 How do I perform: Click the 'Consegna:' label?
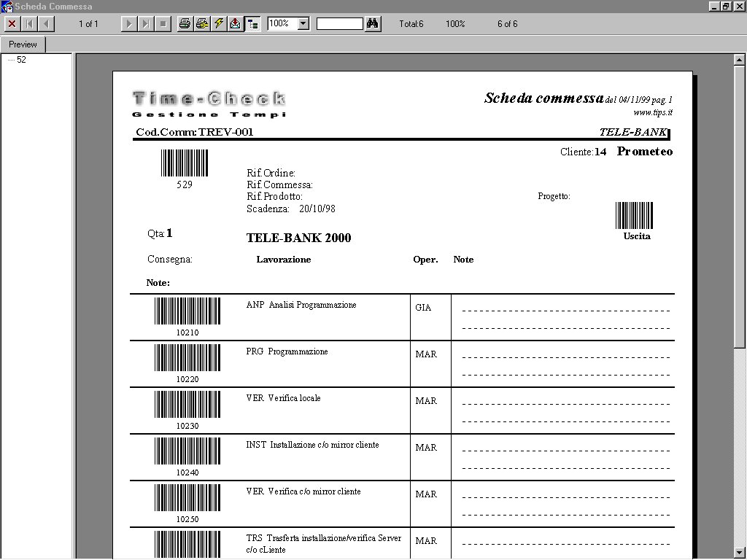tap(169, 260)
